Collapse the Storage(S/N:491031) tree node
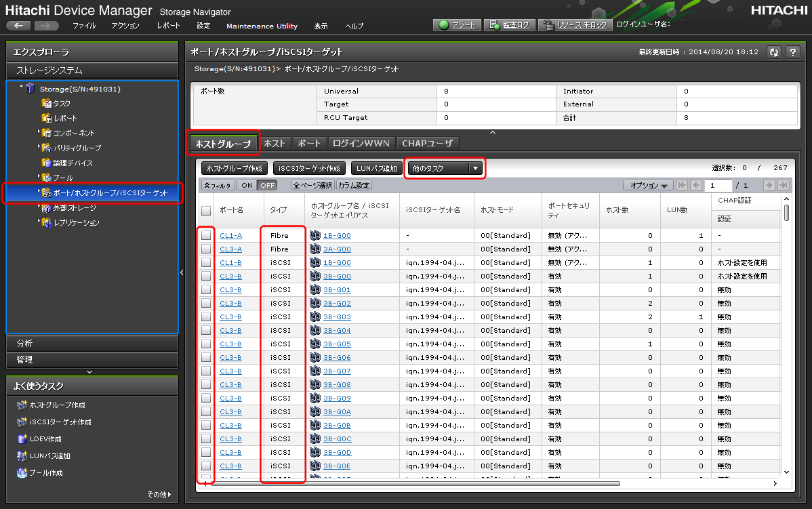This screenshot has height=509, width=812. tap(21, 87)
